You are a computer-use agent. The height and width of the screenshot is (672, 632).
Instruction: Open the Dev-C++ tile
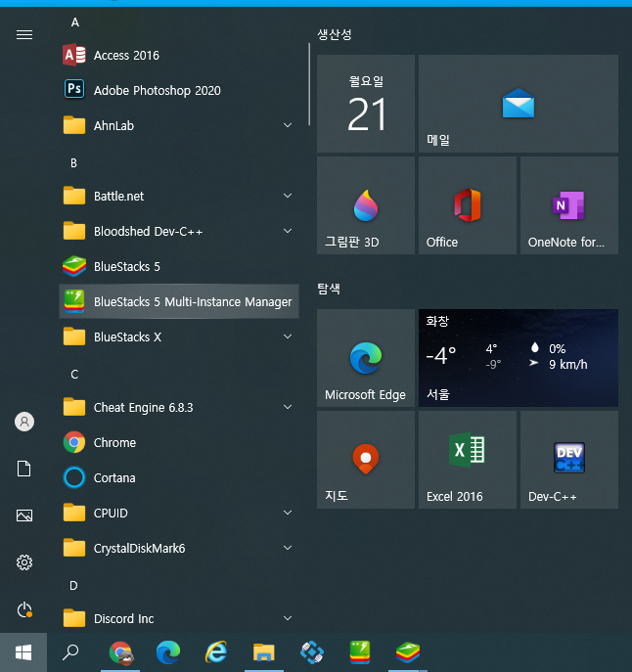pyautogui.click(x=569, y=460)
